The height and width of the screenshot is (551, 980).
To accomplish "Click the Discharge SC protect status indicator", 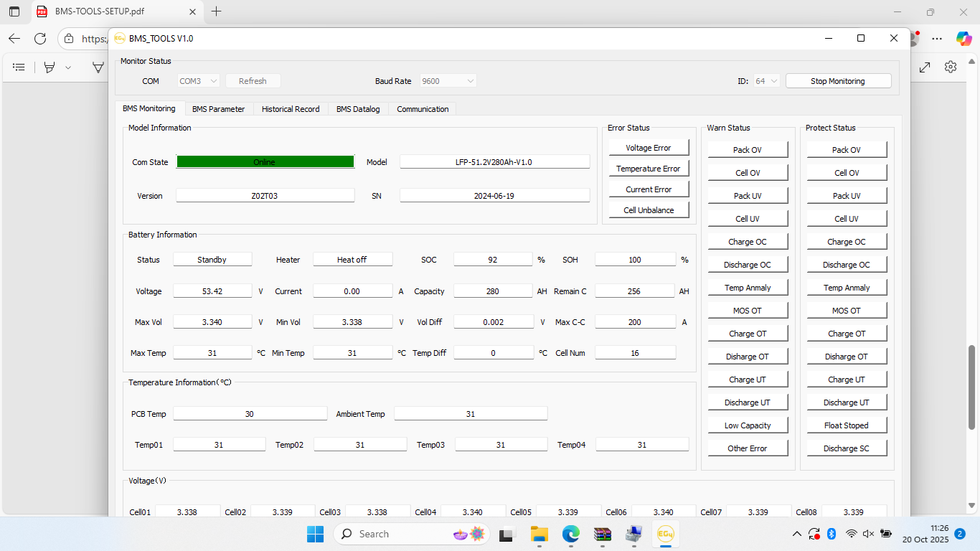I will [x=846, y=448].
